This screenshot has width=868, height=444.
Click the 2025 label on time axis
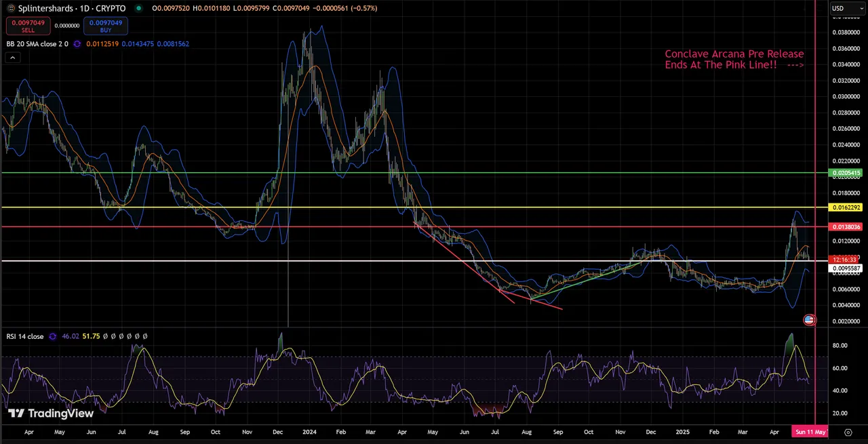(x=682, y=431)
